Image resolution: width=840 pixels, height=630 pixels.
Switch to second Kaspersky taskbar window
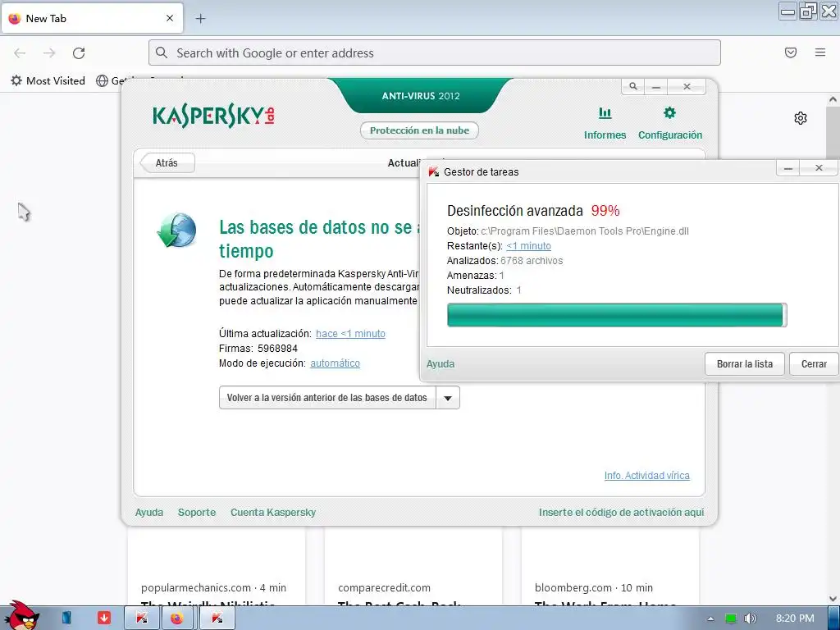[217, 618]
